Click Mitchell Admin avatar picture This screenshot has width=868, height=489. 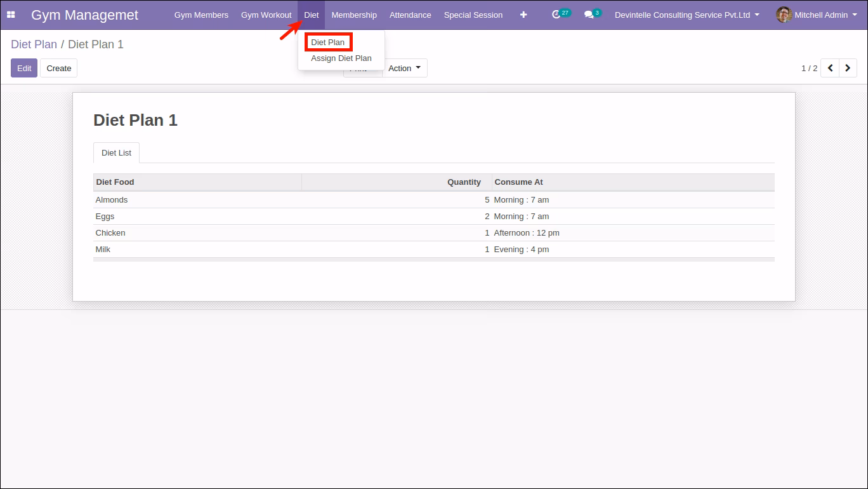click(784, 15)
